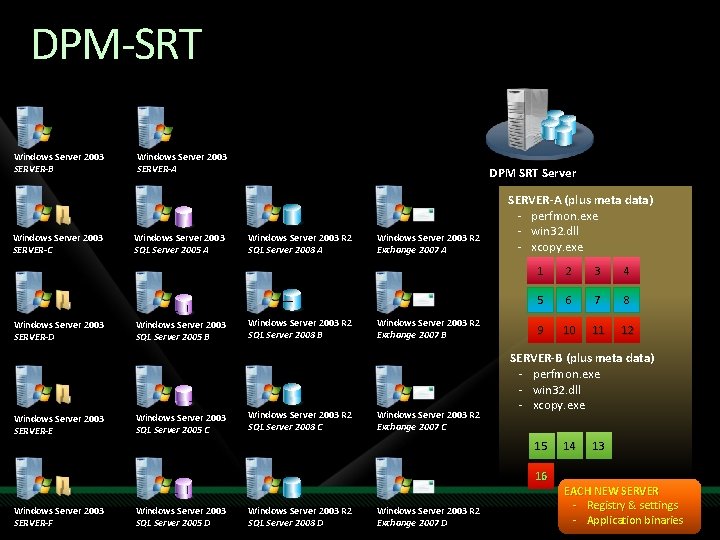Select green block number 14
This screenshot has height=540, width=720.
(570, 445)
